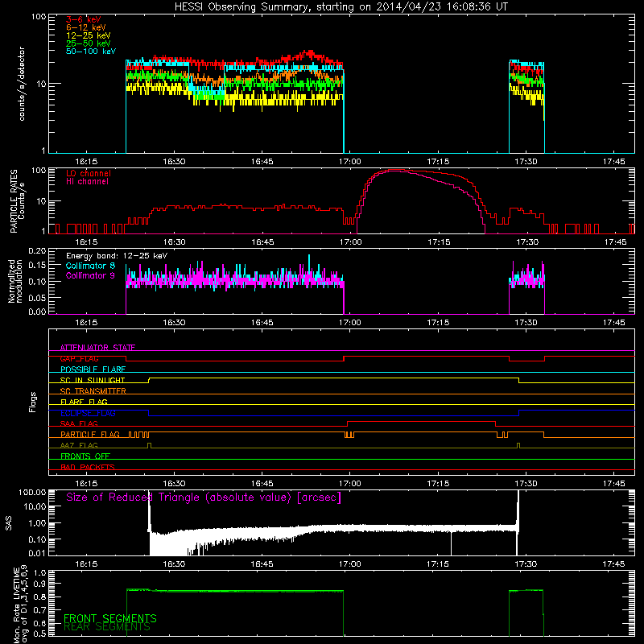Click the 'BAD_PACKETS' flag label

88,467
